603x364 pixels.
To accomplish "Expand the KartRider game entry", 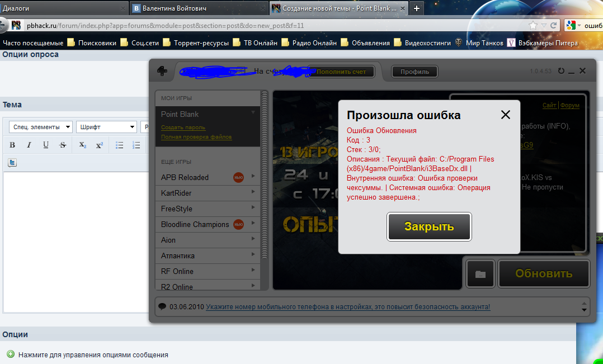I will (x=253, y=191).
